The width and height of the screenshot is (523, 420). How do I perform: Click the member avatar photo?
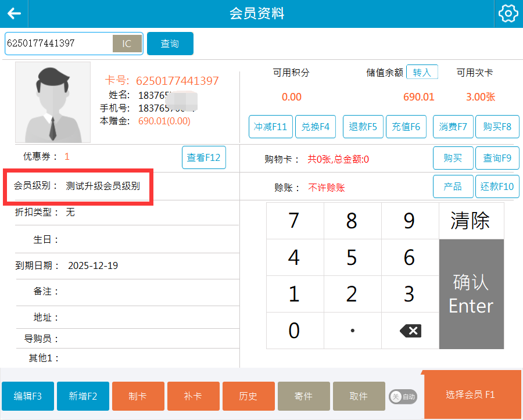53,102
